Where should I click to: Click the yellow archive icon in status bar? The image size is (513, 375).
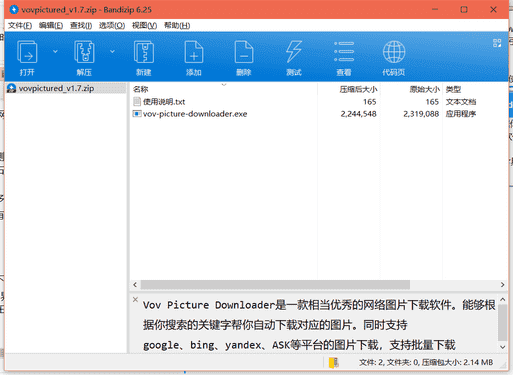tap(333, 363)
